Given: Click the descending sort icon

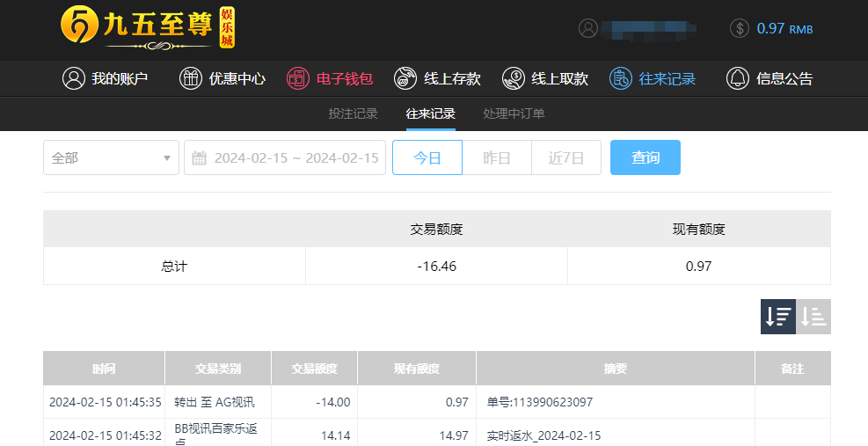Looking at the screenshot, I should click(x=777, y=317).
